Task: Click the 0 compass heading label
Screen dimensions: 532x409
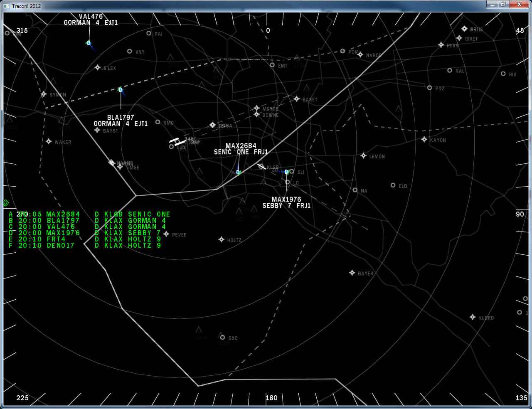Action: coord(268,30)
